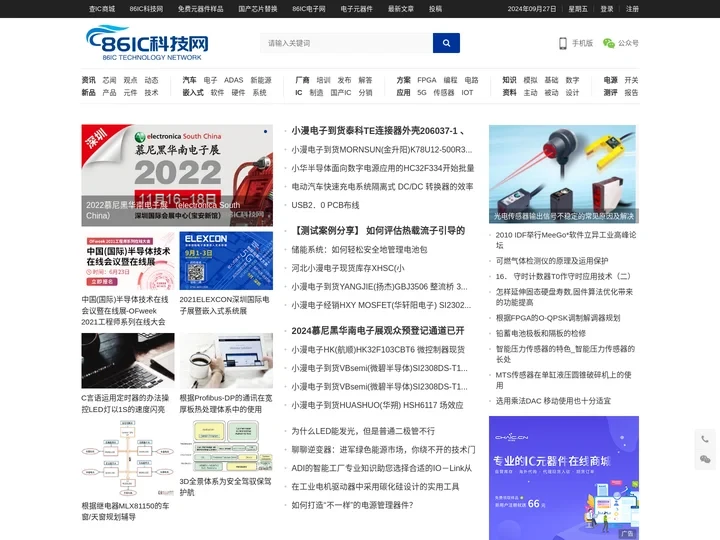Open the photoelectric sensors image
The image size is (720, 540).
564,174
